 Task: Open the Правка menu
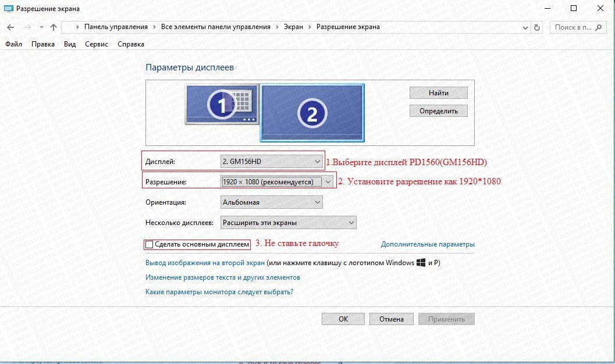click(42, 44)
